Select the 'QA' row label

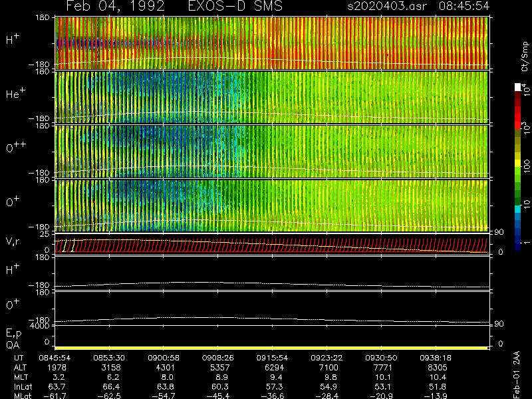13,345
